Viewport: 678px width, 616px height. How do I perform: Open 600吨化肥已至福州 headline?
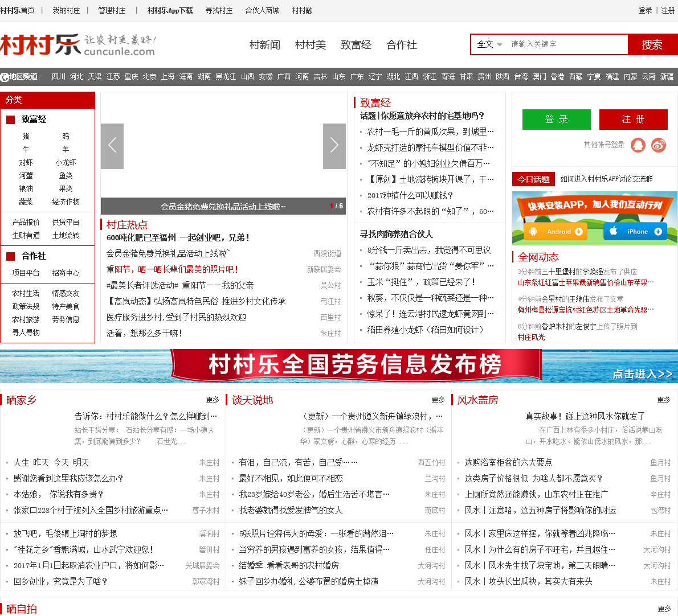click(178, 237)
